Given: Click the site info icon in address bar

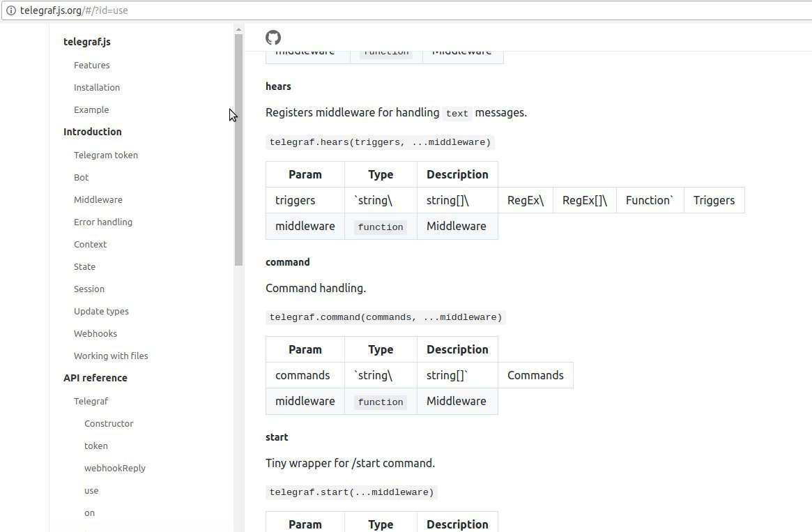Looking at the screenshot, I should click(11, 10).
